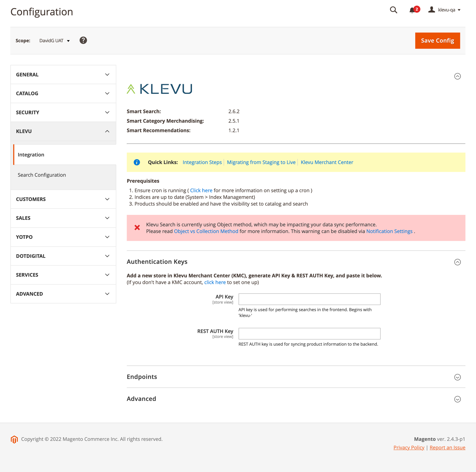Image resolution: width=476 pixels, height=472 pixels.
Task: Expand the Advanced settings section
Action: pyautogui.click(x=457, y=399)
